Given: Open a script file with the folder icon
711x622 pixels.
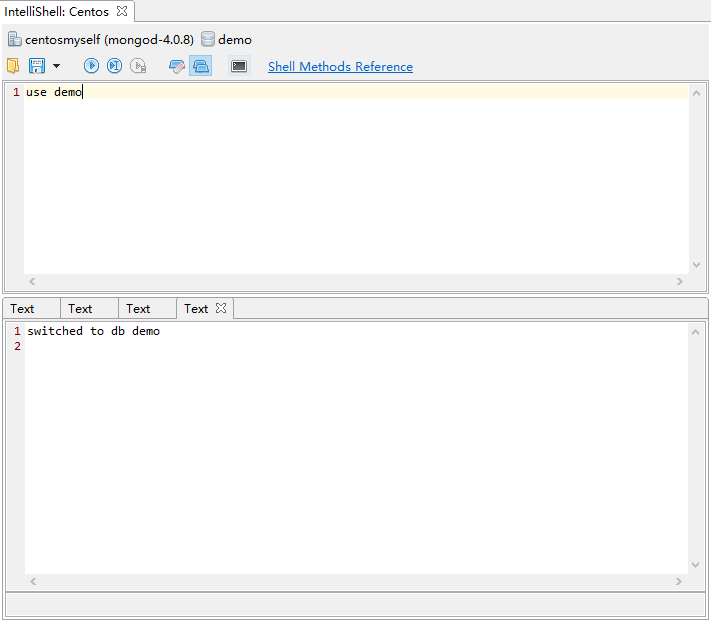Looking at the screenshot, I should pos(13,66).
